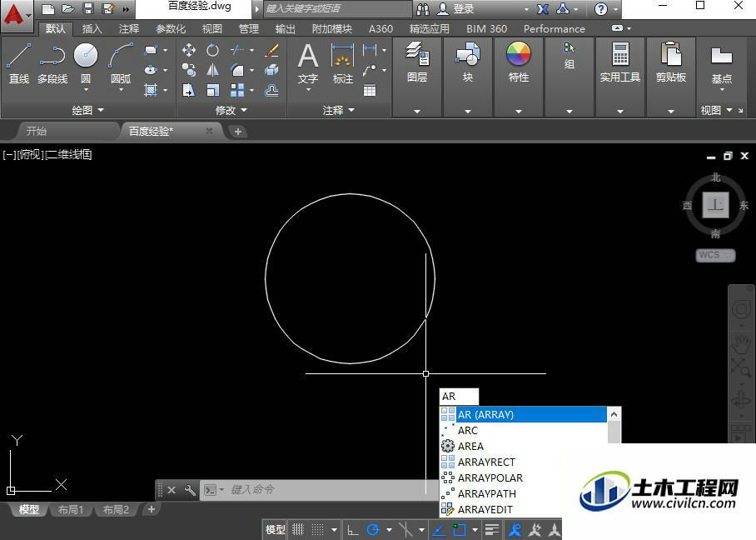Toggle lineweight display in status bar

tap(492, 530)
